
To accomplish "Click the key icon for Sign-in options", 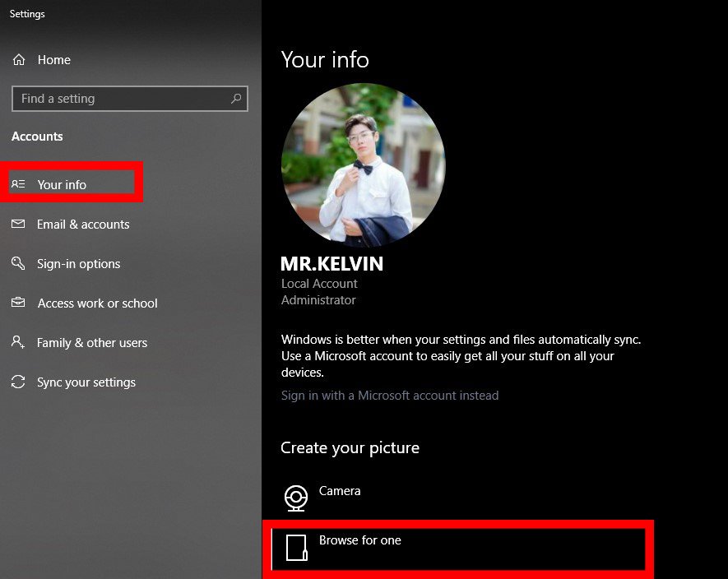I will [x=18, y=264].
